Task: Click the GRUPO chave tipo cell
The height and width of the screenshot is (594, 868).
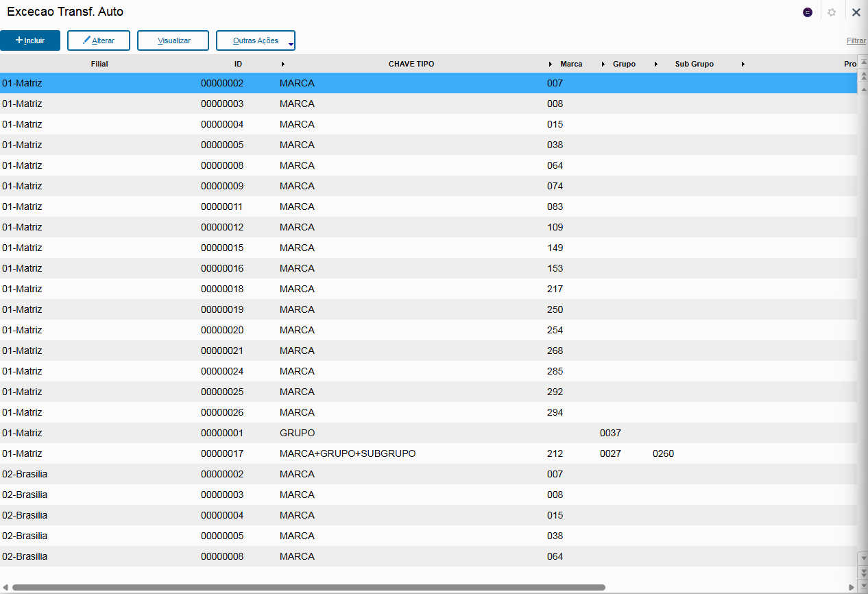Action: tap(297, 433)
